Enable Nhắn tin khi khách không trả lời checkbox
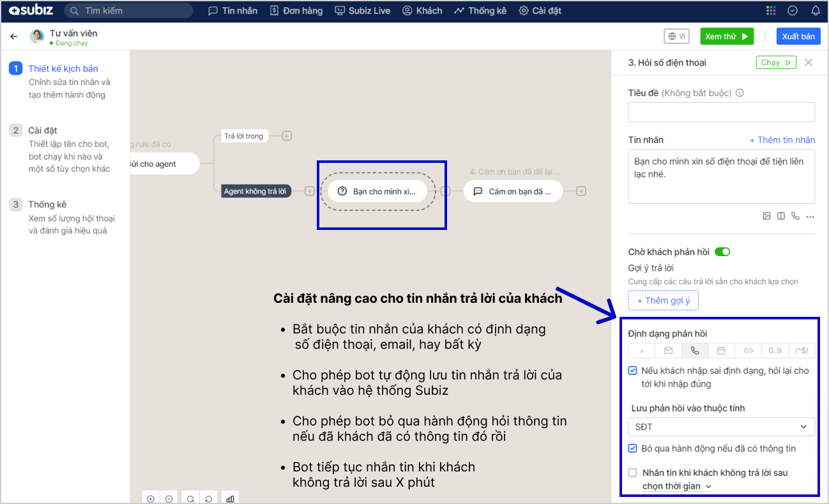Viewport: 829px width, 504px height. pos(632,473)
